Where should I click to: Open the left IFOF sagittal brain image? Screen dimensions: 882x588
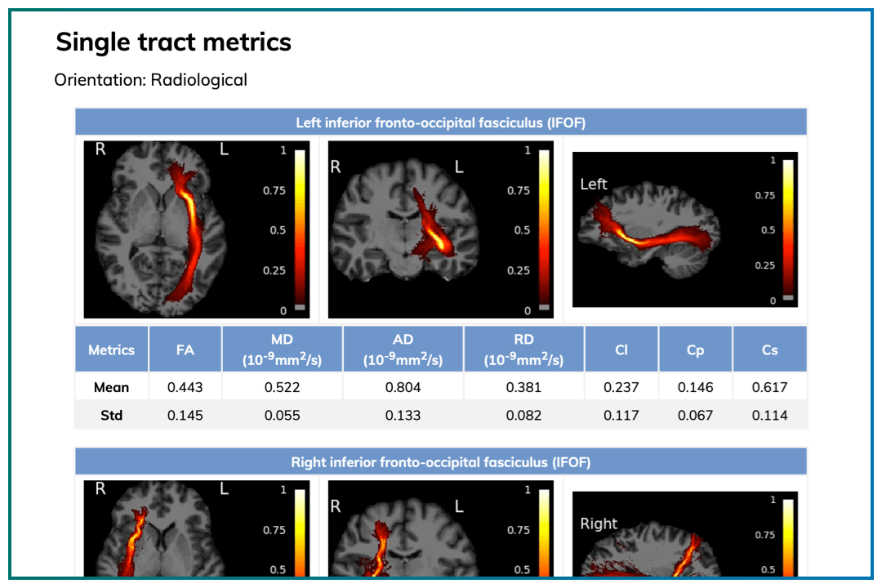click(x=685, y=229)
